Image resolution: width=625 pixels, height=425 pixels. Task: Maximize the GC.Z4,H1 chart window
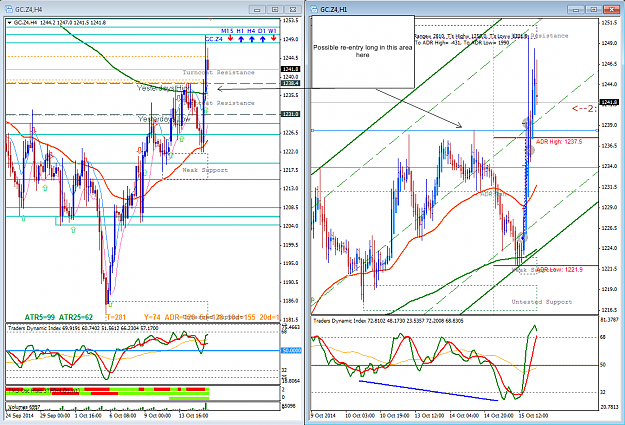tap(594, 9)
